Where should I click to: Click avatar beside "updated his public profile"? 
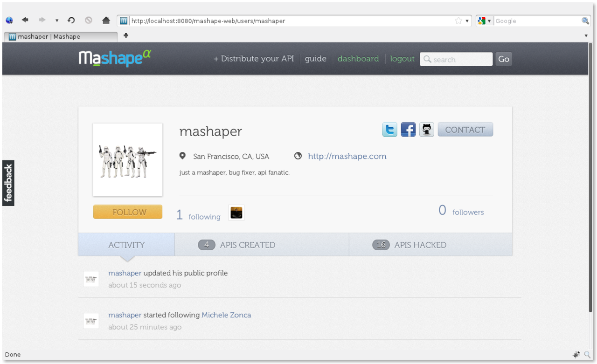(x=91, y=279)
